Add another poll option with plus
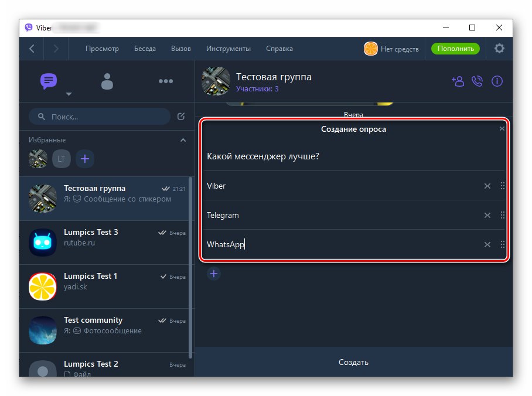 [x=214, y=274]
